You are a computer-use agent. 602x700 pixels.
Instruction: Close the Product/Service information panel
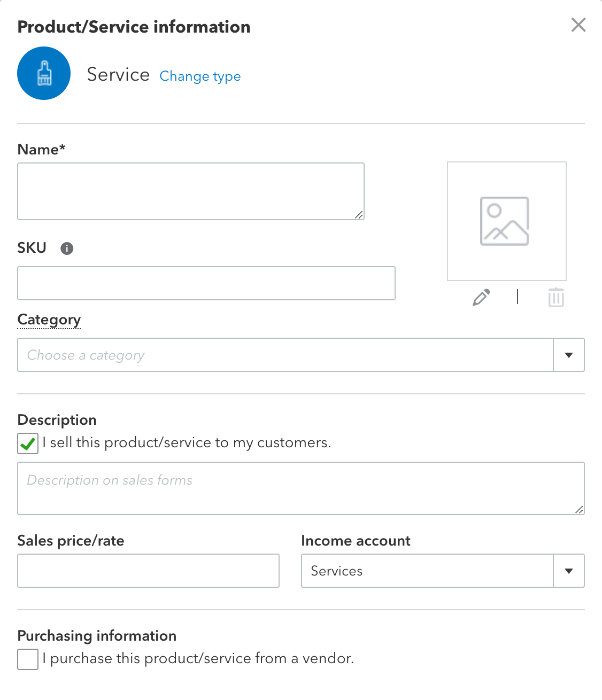[x=578, y=25]
